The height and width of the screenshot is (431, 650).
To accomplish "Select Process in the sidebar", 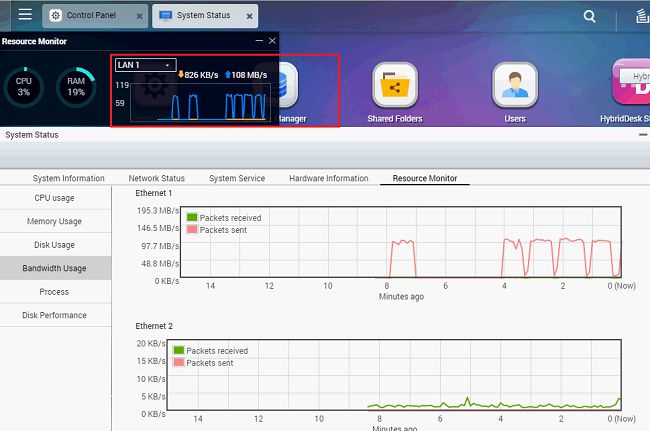I will [56, 292].
